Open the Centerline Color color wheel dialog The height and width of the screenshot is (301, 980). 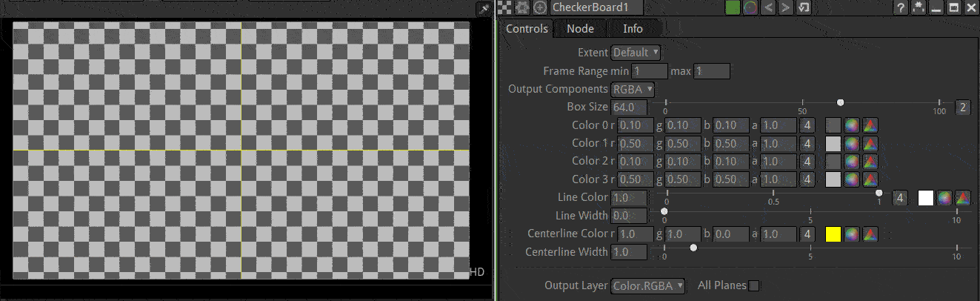pos(852,234)
